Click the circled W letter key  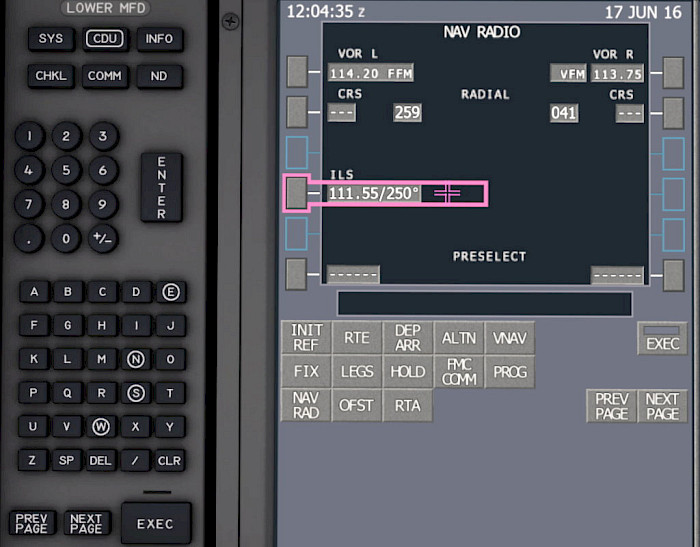click(x=101, y=427)
